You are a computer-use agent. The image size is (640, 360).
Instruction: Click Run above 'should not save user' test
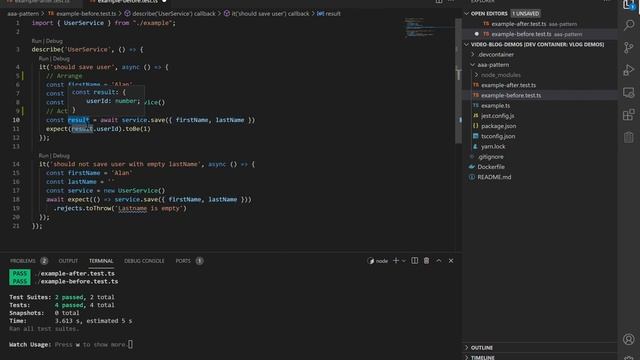pyautogui.click(x=43, y=156)
